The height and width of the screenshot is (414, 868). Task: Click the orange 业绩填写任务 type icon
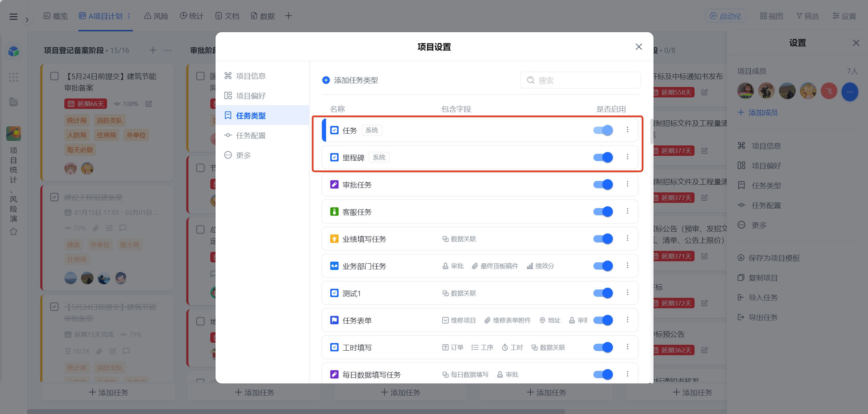tap(334, 239)
